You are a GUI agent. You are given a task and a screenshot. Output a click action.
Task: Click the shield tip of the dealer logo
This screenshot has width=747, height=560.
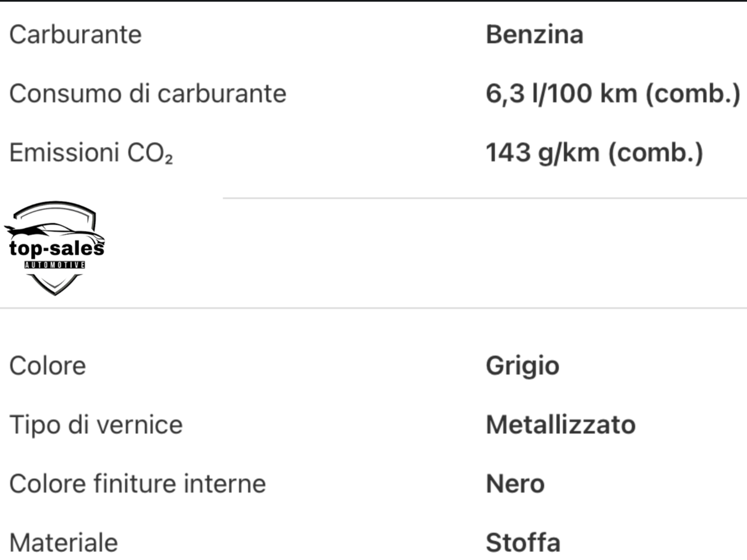click(x=55, y=291)
